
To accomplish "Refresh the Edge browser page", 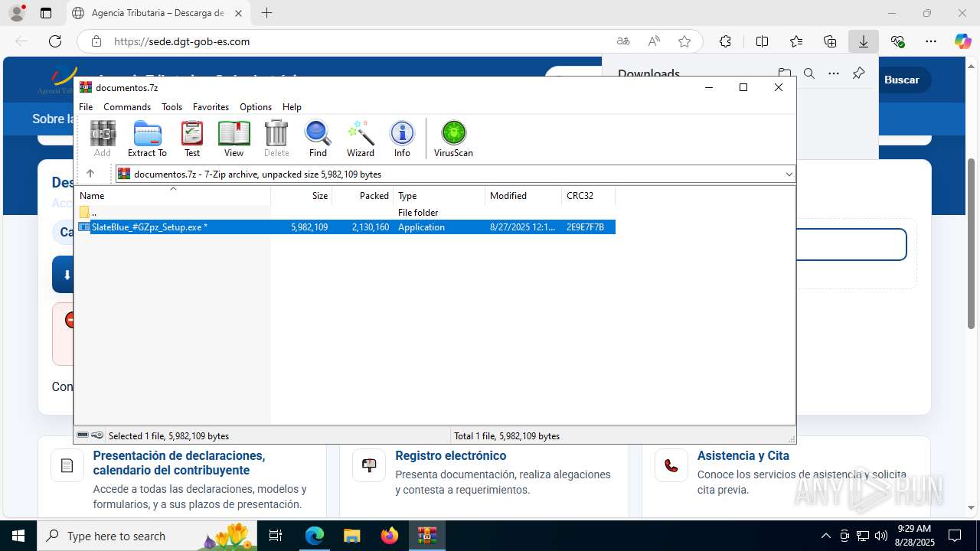I will (x=55, y=41).
